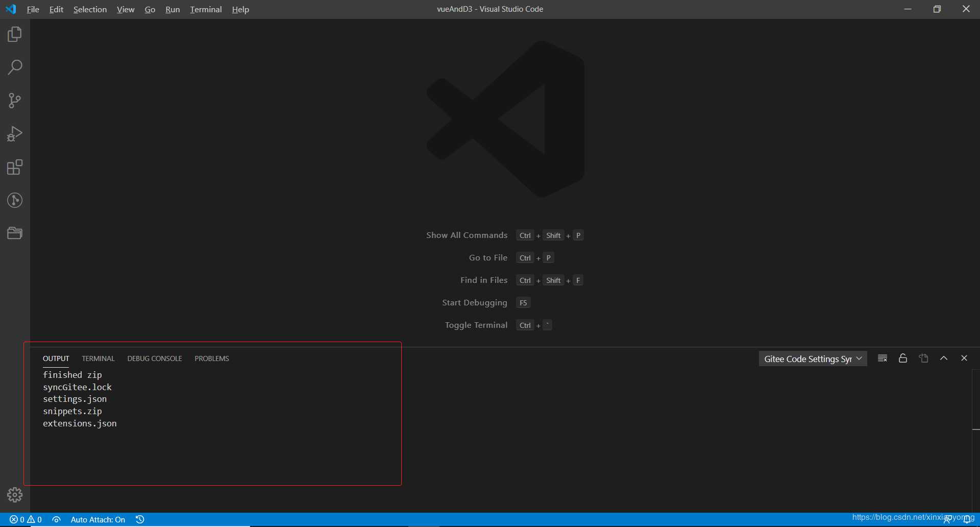The image size is (980, 527).
Task: Open the Source Control view
Action: click(15, 101)
